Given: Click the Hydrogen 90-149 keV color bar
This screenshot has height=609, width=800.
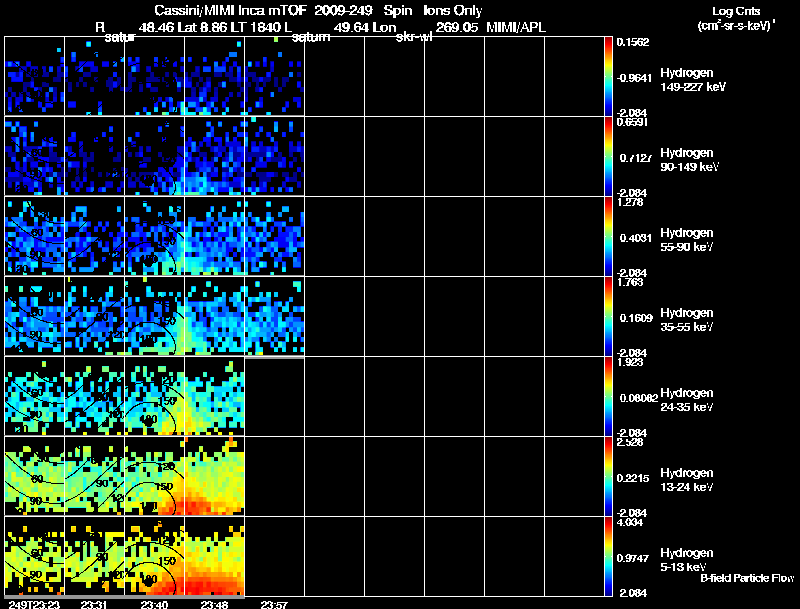Looking at the screenshot, I should (609, 156).
